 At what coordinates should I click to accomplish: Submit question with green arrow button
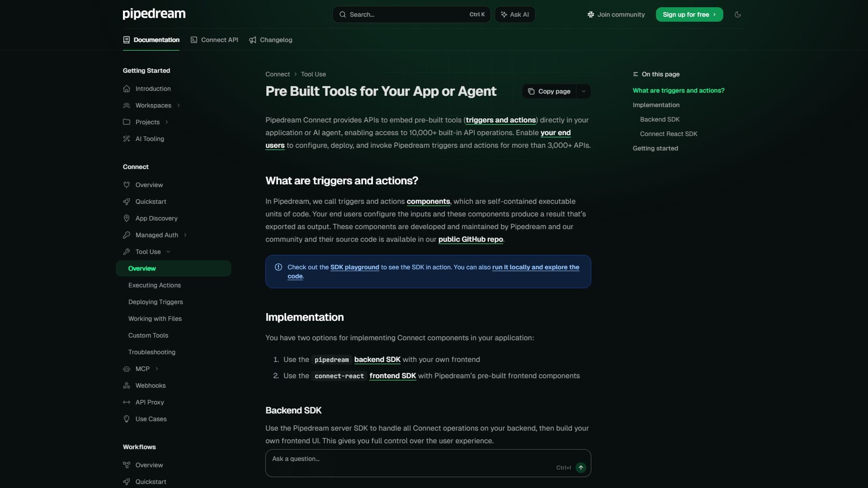581,468
